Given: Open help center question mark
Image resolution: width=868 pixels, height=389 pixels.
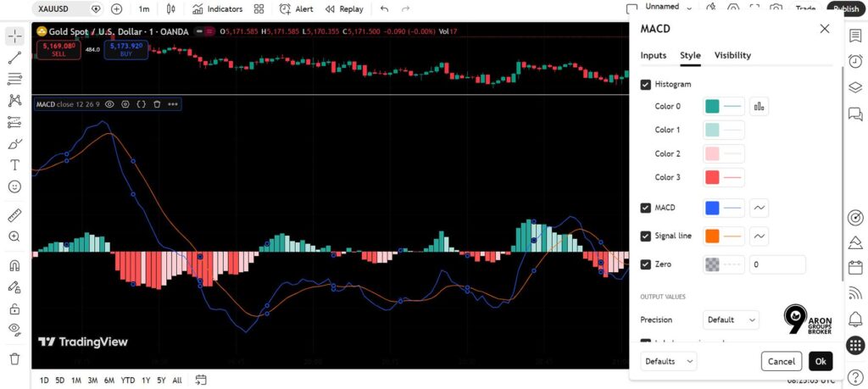Looking at the screenshot, I should (855, 377).
